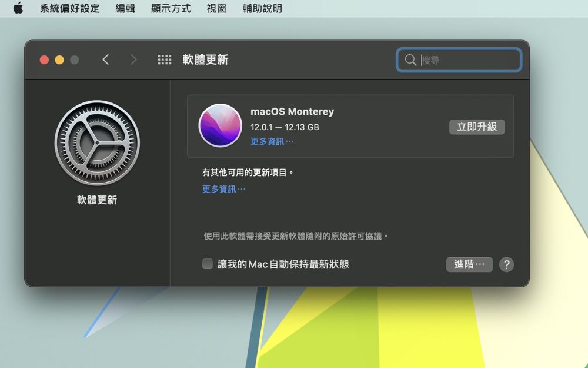Enable 讓我的 Mac 自動保持最新狀態 checkbox
The width and height of the screenshot is (588, 368).
tap(208, 264)
